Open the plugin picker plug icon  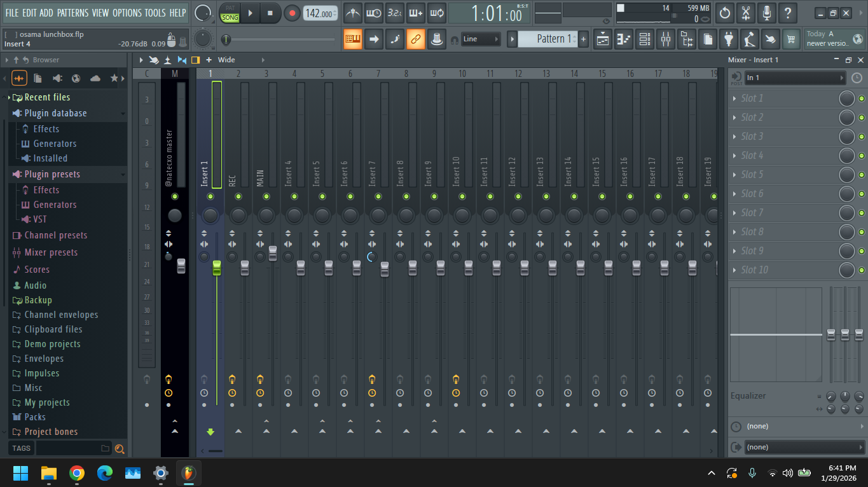729,39
